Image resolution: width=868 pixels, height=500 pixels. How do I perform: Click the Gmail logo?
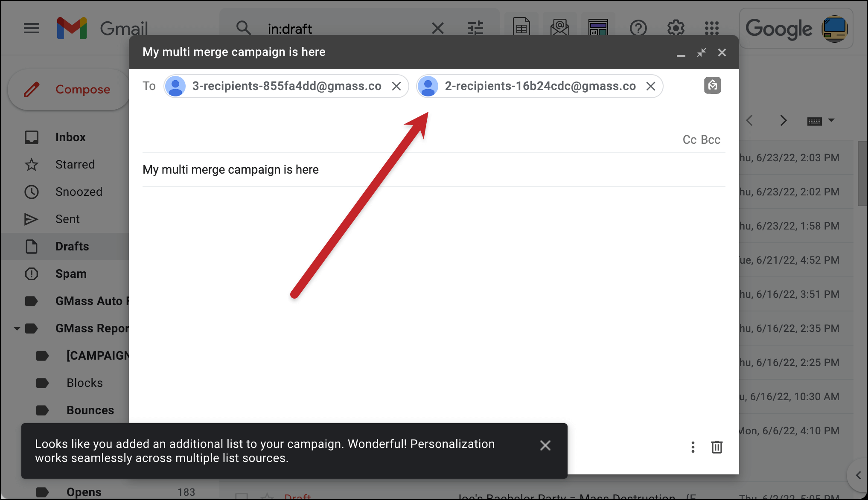click(102, 29)
